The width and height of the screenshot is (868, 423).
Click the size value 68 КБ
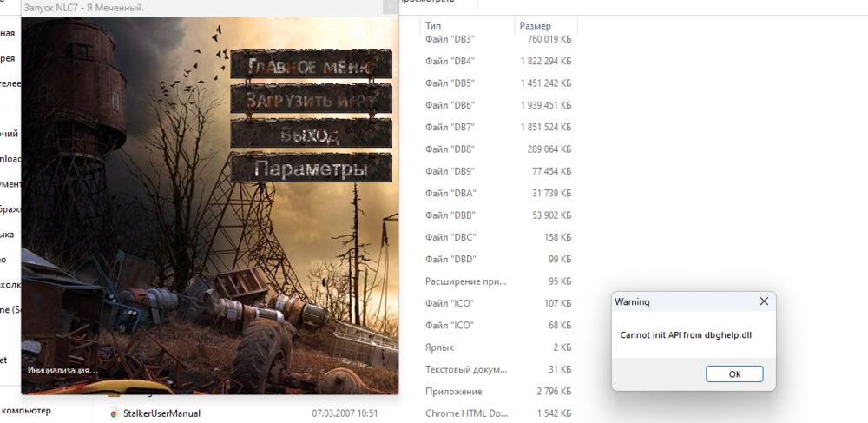pyautogui.click(x=560, y=325)
